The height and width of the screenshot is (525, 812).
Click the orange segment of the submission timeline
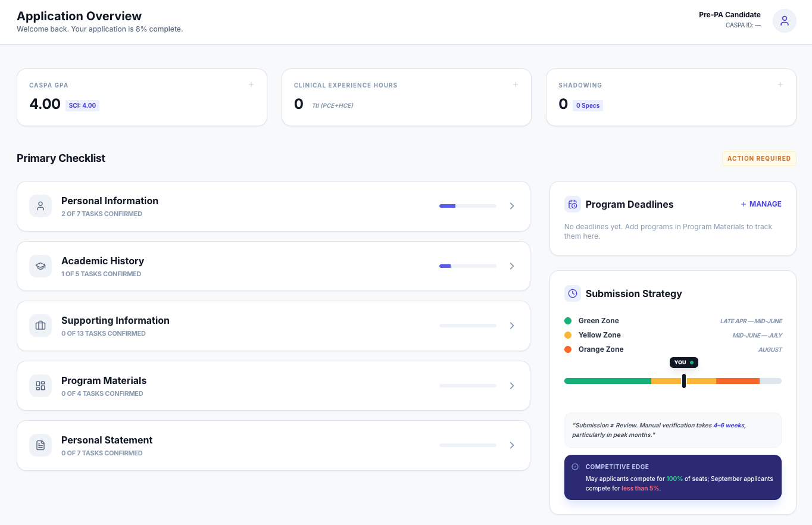738,381
